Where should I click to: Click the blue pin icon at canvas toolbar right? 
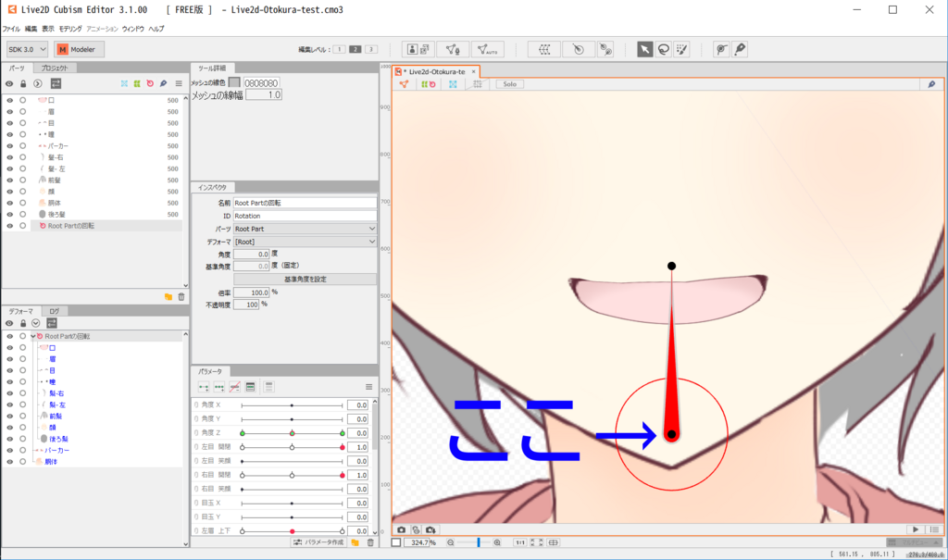(931, 84)
